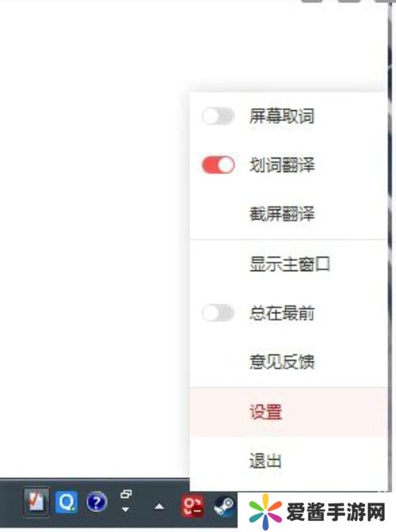Toggle the 屏幕取词 switch on
396x532 pixels.
tap(218, 117)
